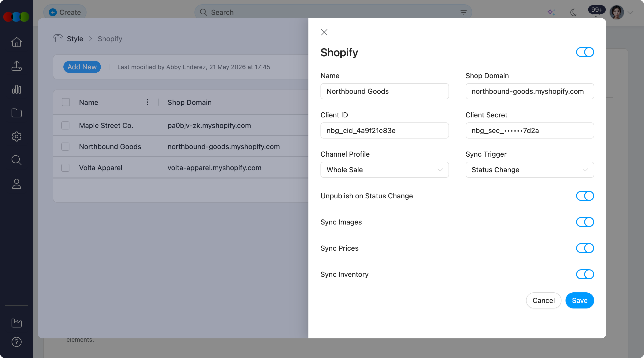Check the Northbound Goods row checkbox
The image size is (644, 358).
pos(65,146)
